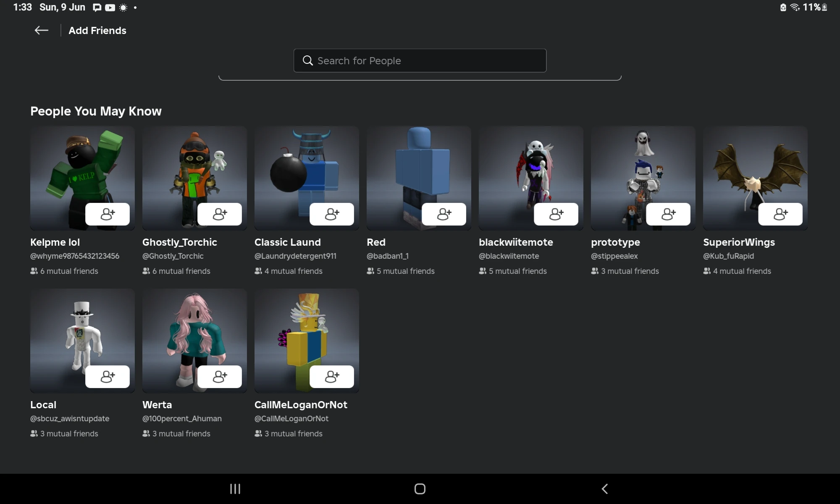Send friend request to Ghostly_Torchic
The width and height of the screenshot is (840, 504).
(x=220, y=214)
